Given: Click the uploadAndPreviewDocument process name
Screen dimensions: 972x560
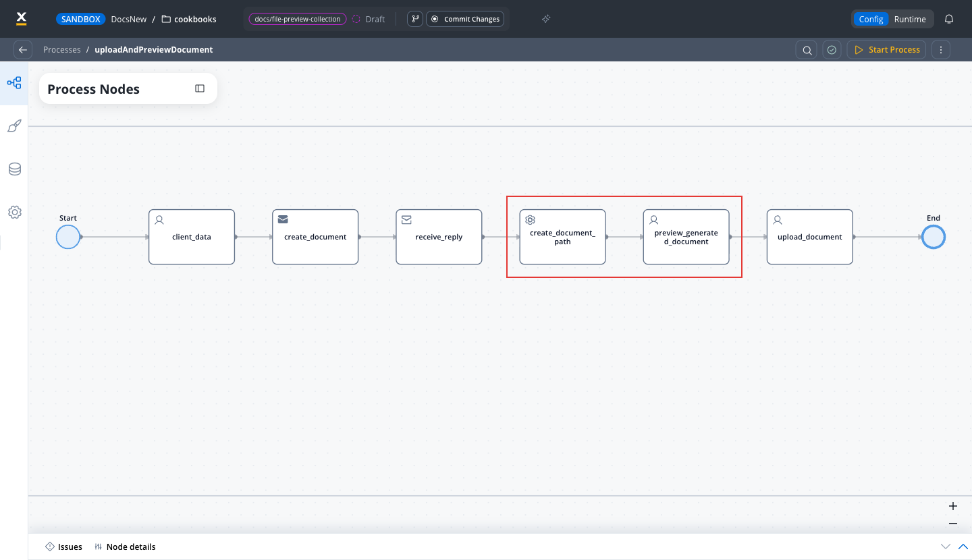Looking at the screenshot, I should pyautogui.click(x=154, y=50).
